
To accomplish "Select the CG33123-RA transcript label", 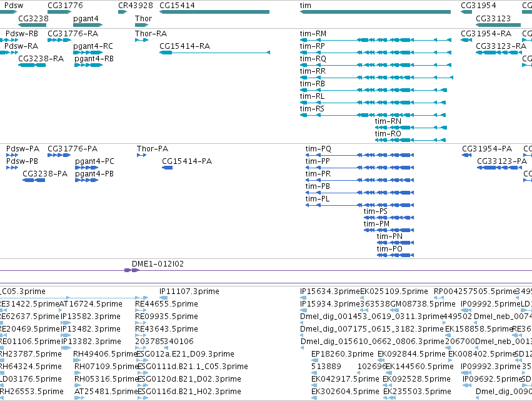I will coord(501,46).
